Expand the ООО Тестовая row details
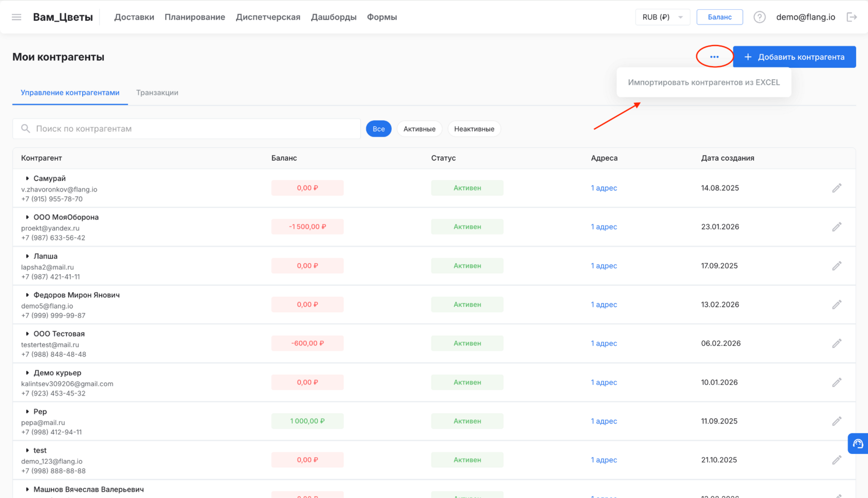Image resolution: width=868 pixels, height=498 pixels. 27,334
